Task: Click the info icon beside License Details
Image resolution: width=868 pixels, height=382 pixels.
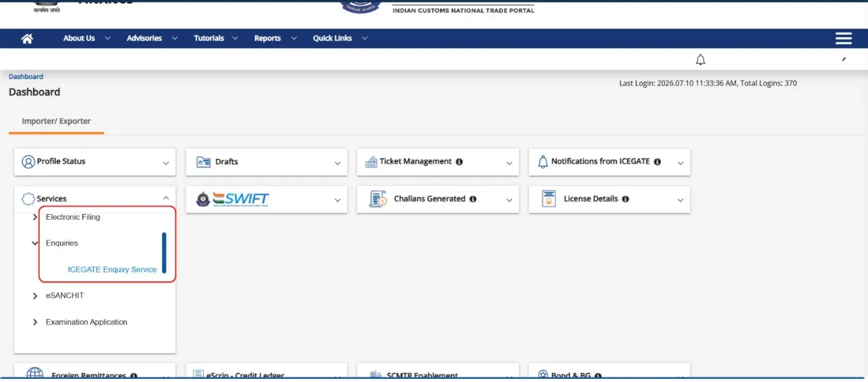Action: coord(625,199)
